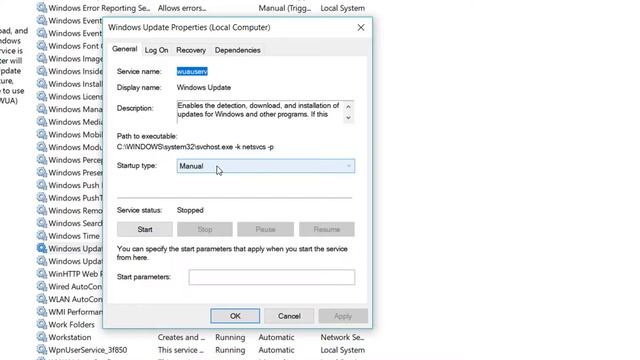Click the greyed Resume button

(327, 229)
